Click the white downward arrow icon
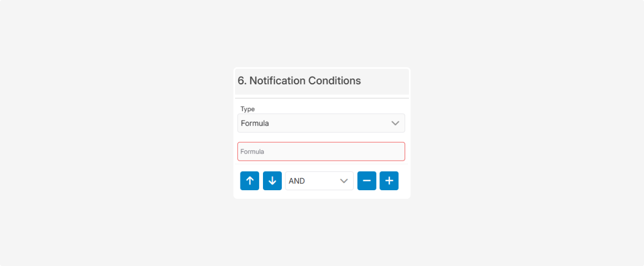644x266 pixels. pos(272,181)
